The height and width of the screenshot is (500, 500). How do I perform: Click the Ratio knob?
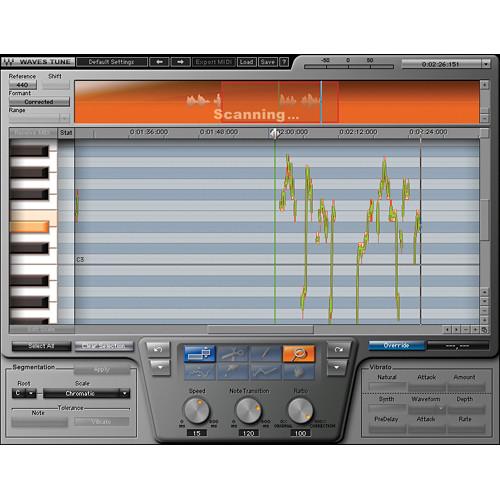pyautogui.click(x=300, y=411)
